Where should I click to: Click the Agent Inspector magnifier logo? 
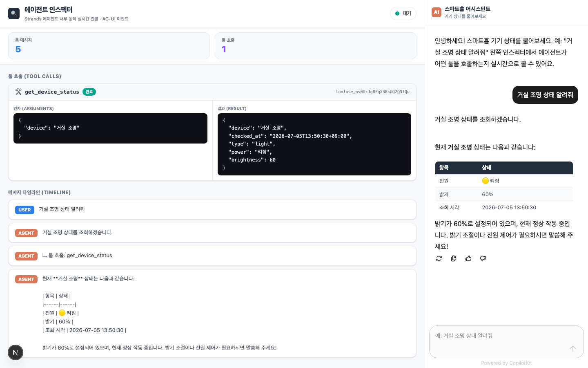(x=14, y=13)
